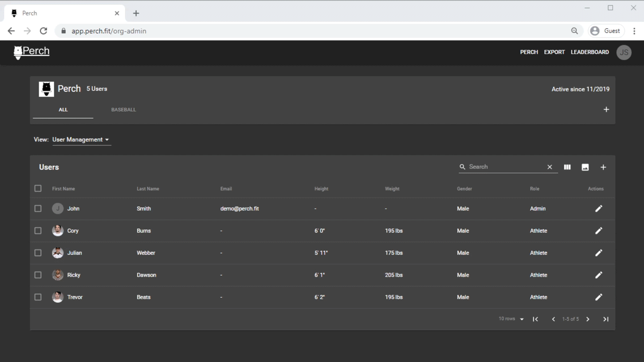Switch to the BASEBALL tab

123,109
